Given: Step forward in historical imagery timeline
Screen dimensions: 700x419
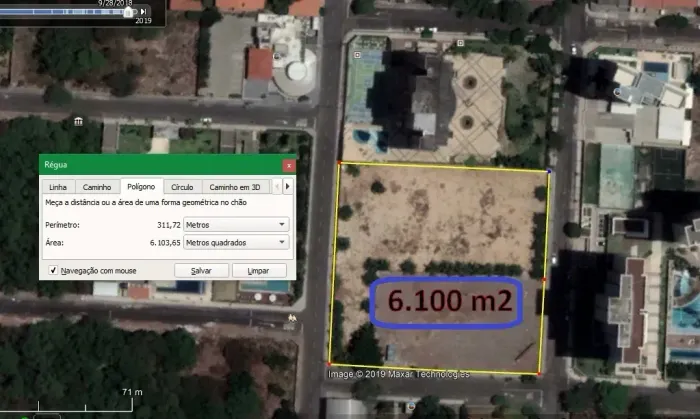Looking at the screenshot, I should (x=143, y=11).
